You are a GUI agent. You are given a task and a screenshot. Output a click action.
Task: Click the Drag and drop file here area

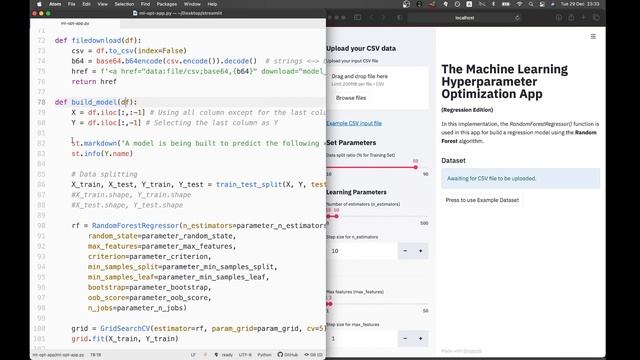[378, 87]
